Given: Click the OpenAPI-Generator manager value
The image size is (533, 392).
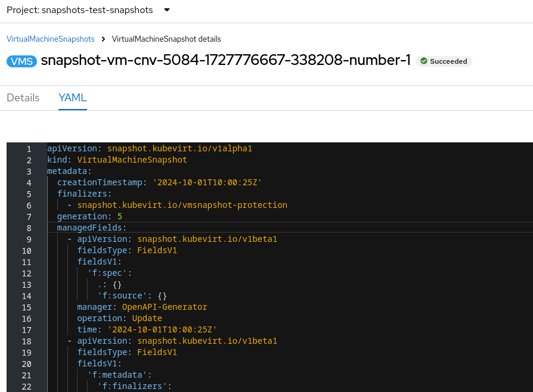Looking at the screenshot, I should 165,307.
